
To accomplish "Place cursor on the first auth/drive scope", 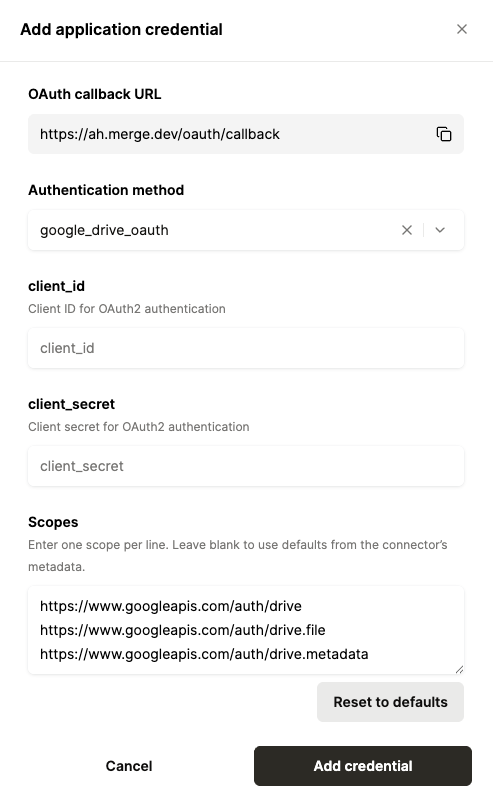I will click(171, 606).
